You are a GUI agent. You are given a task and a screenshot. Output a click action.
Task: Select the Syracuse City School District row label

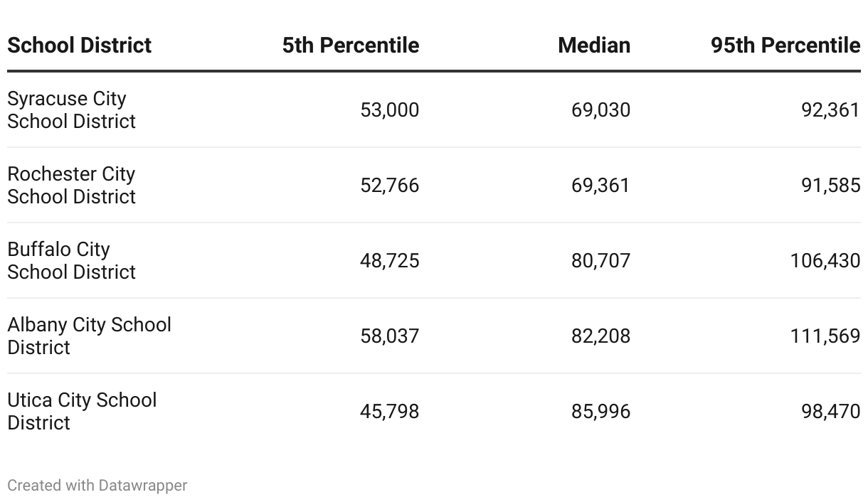(71, 110)
